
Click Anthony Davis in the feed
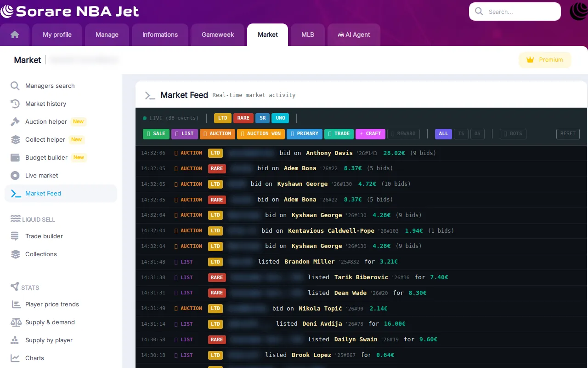coord(329,153)
